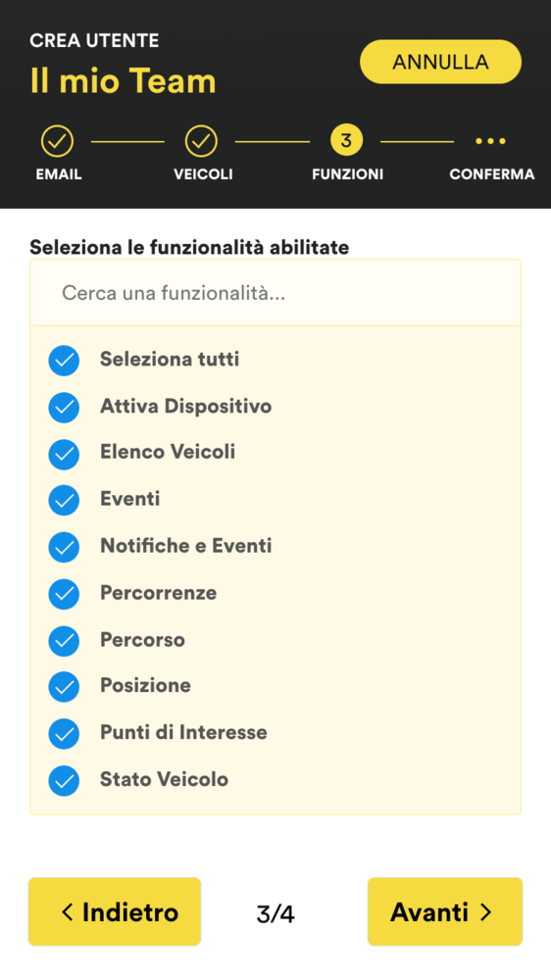Continue with the Avanti button
This screenshot has width=551, height=980.
tap(445, 911)
